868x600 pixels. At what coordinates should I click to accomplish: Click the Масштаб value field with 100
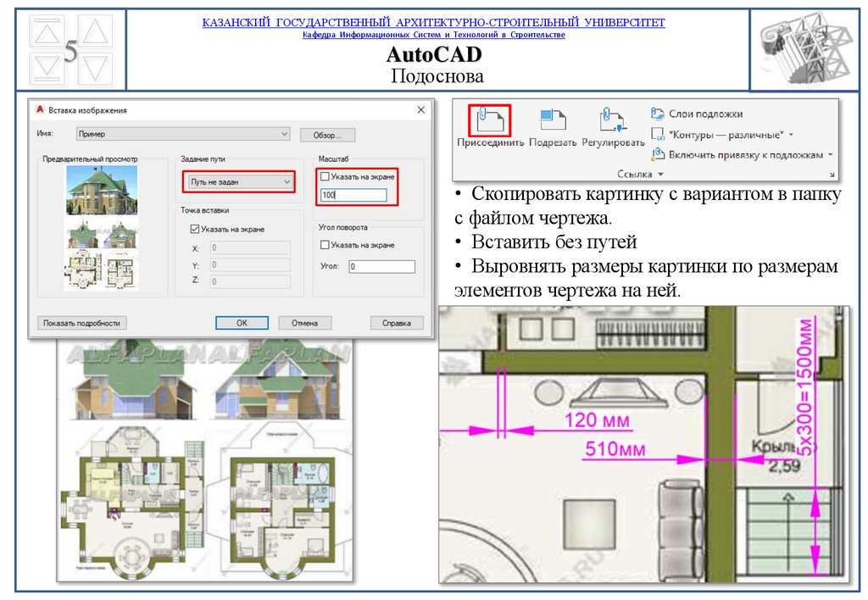click(353, 195)
